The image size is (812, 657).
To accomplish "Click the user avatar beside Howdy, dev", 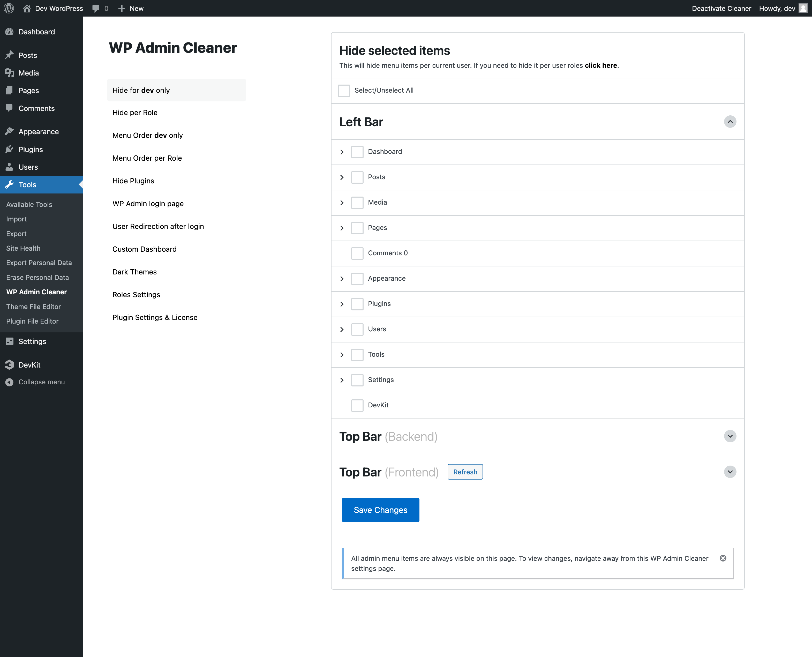I will pos(803,8).
